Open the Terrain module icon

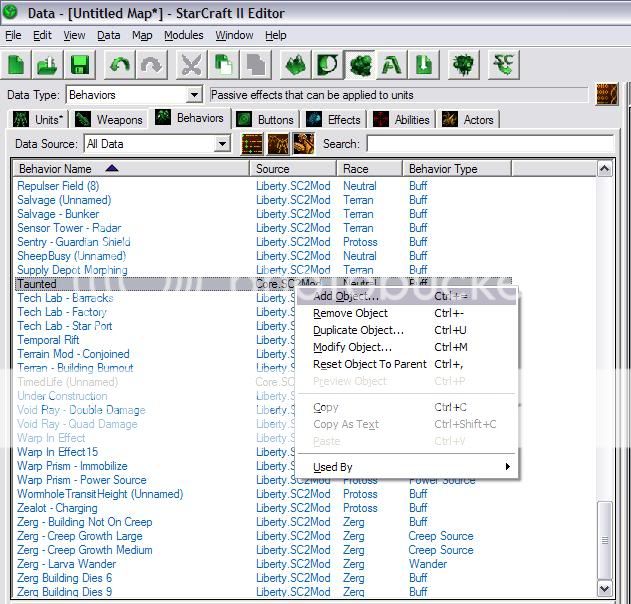pos(295,64)
